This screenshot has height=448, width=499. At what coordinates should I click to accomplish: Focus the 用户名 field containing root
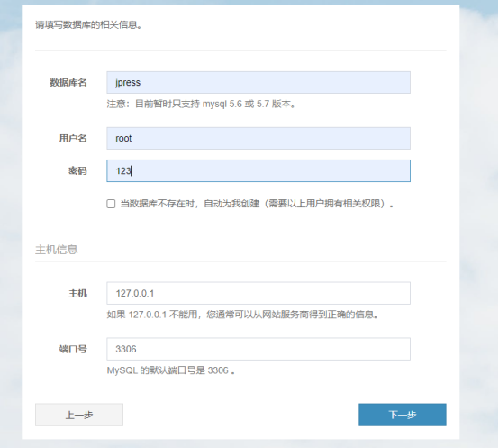[x=259, y=138]
